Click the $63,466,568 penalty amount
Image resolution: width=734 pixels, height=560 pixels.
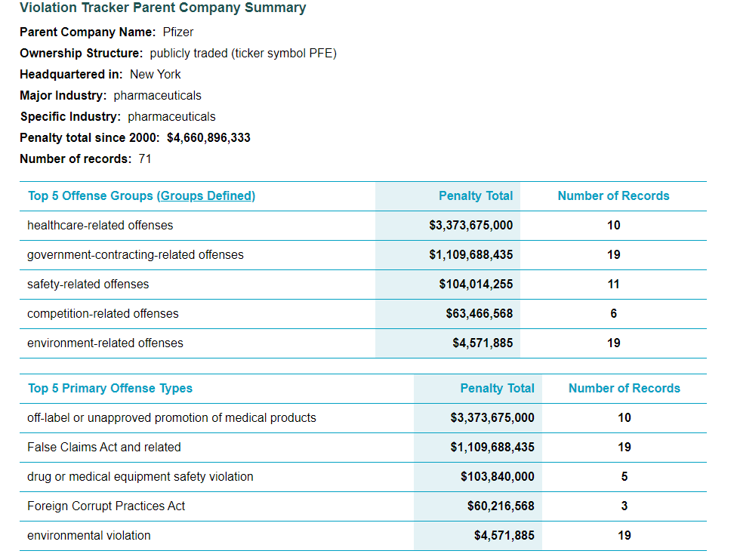(x=479, y=314)
